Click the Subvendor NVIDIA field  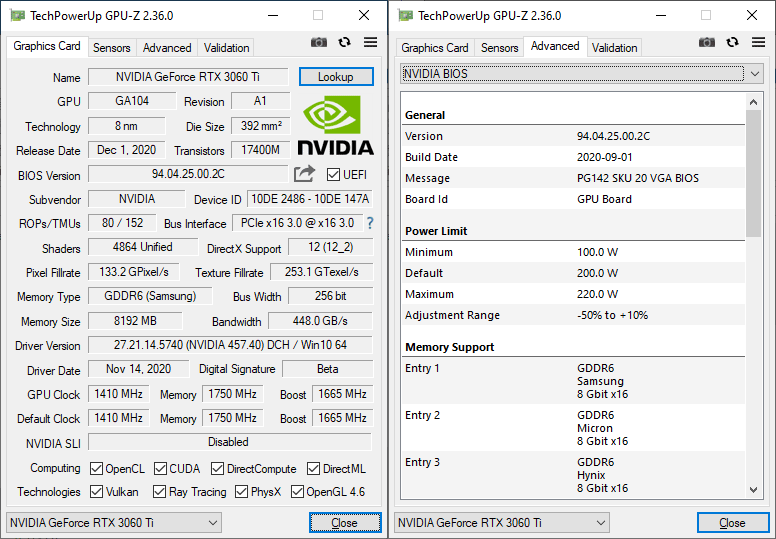(137, 199)
